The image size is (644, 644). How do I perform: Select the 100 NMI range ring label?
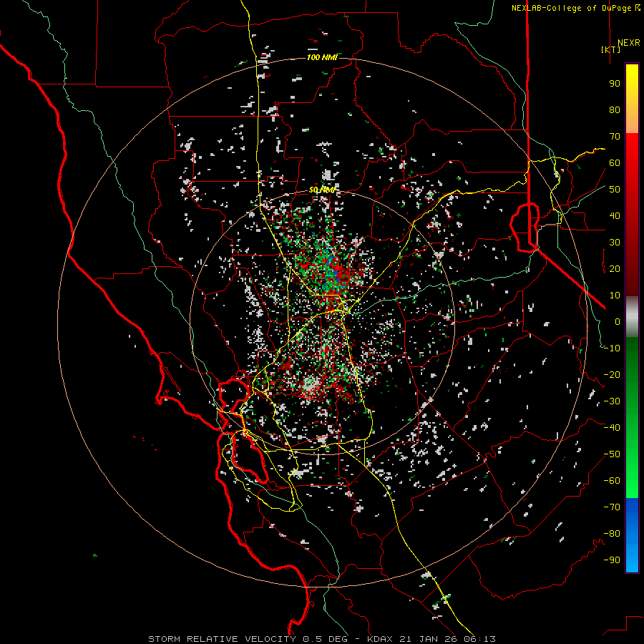(322, 57)
